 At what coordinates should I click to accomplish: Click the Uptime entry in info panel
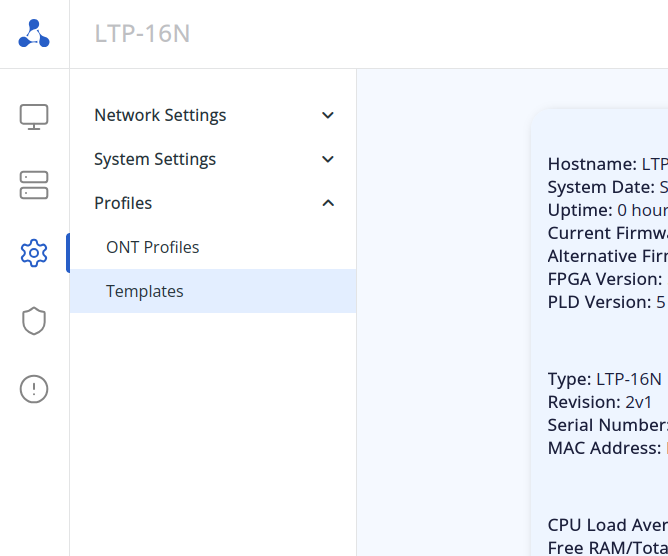coord(607,210)
